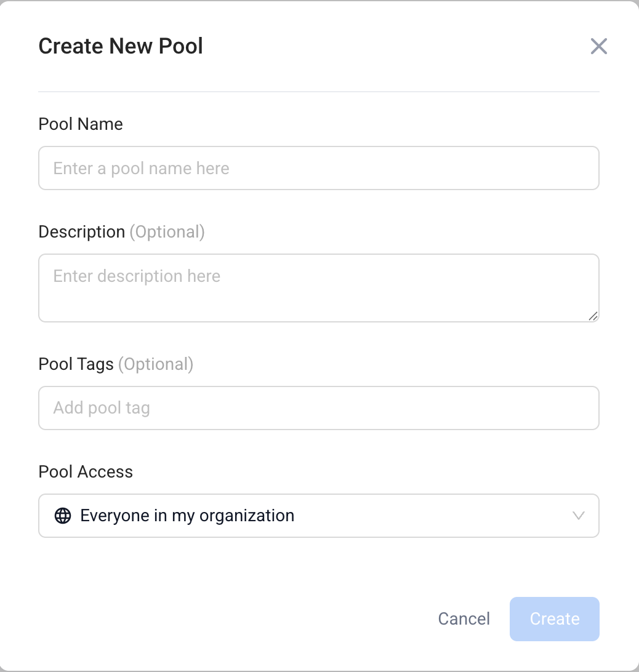639x672 pixels.
Task: Click Optional text beside Pool Tags
Action: (x=156, y=364)
